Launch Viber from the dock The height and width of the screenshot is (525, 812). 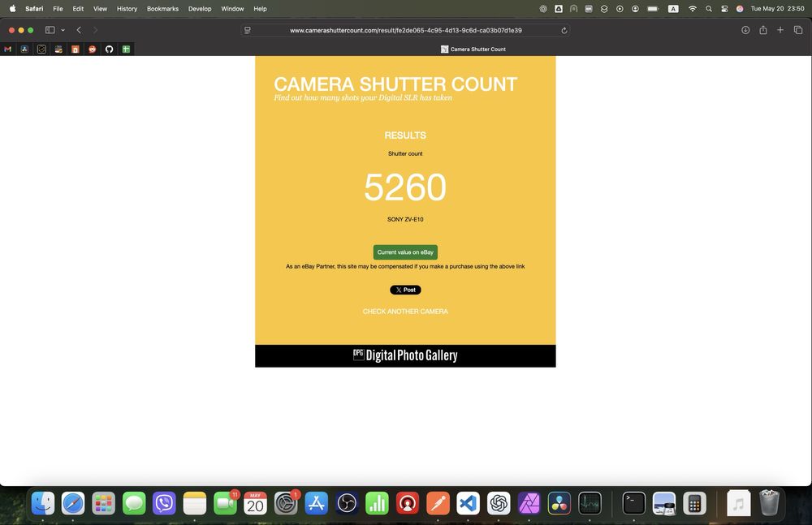(164, 503)
